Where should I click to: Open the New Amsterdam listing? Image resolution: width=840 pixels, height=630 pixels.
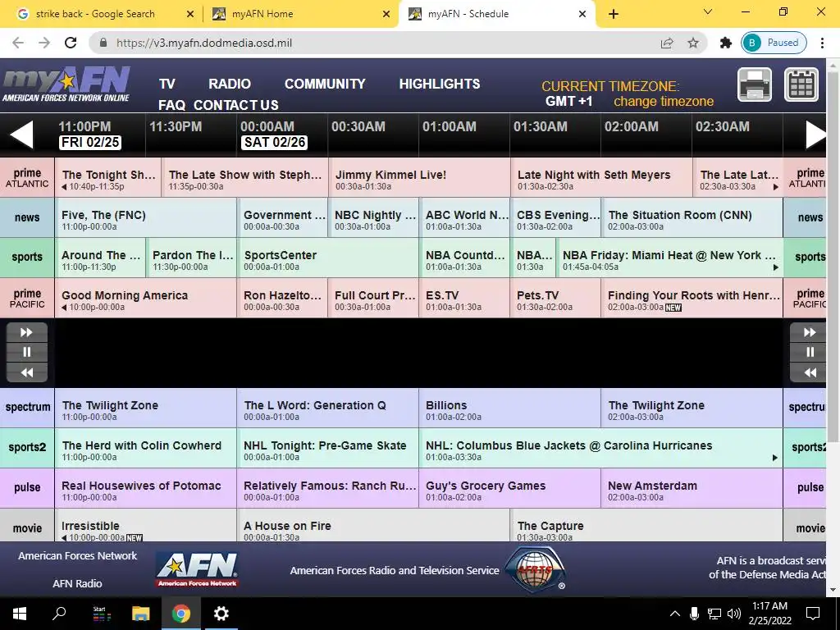coord(692,488)
